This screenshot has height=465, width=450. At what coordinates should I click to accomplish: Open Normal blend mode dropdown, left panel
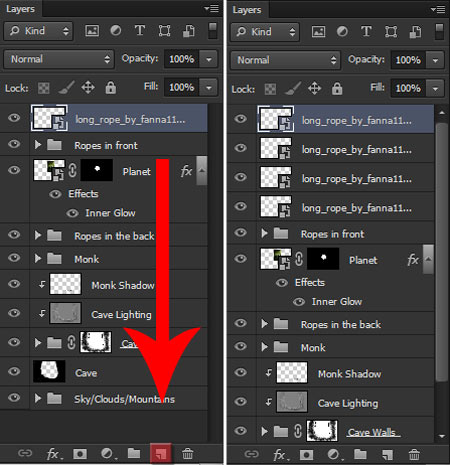[59, 59]
